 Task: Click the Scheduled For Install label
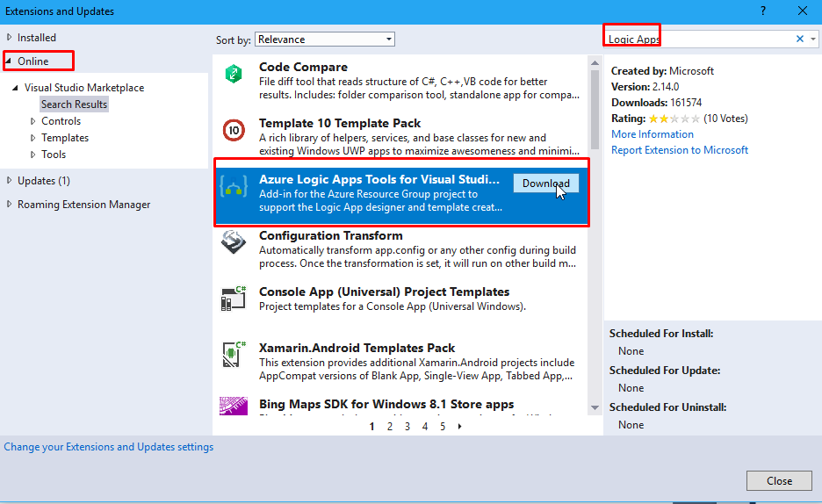661,334
